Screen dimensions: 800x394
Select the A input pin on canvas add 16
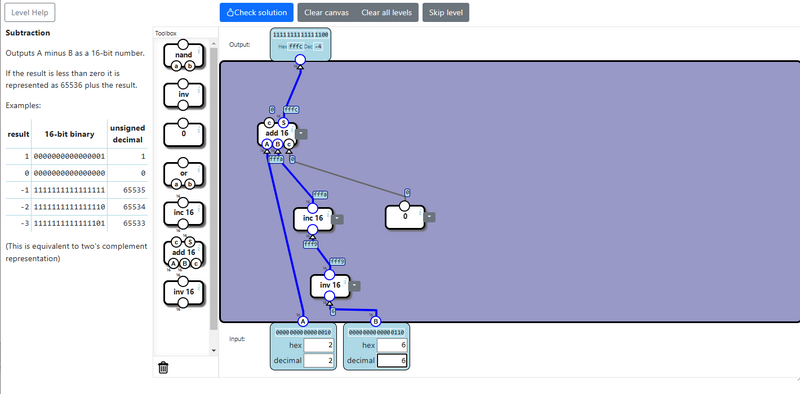(266, 144)
